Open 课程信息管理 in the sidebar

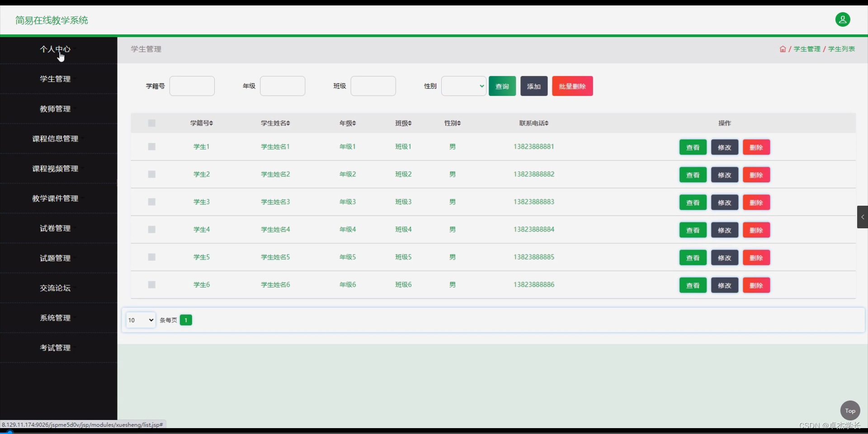click(55, 138)
